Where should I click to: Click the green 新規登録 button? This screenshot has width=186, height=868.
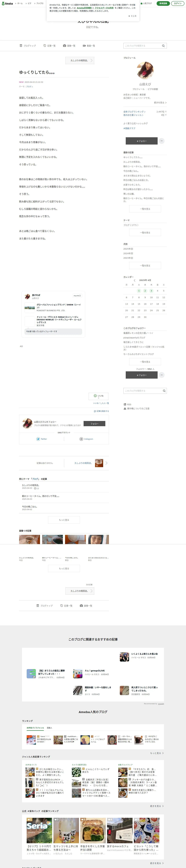[163, 3]
